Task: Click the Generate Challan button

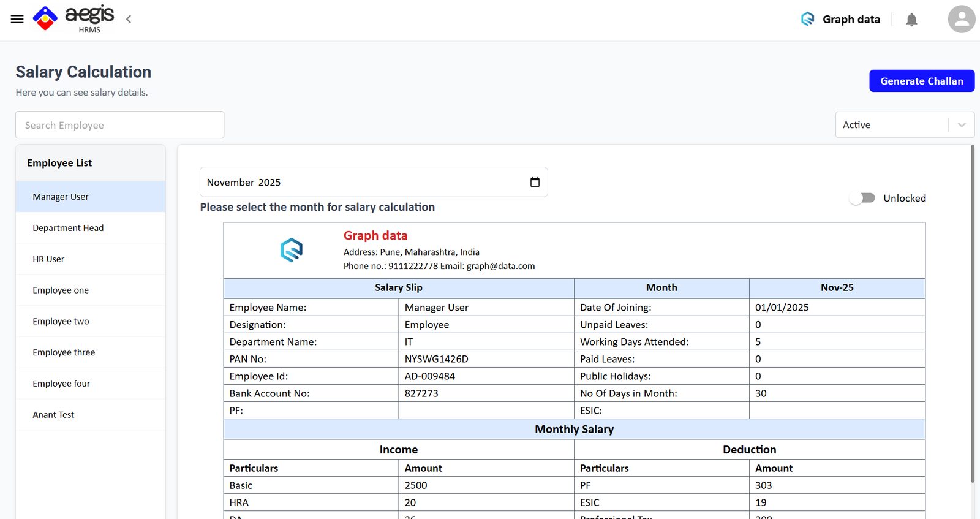Action: click(921, 81)
